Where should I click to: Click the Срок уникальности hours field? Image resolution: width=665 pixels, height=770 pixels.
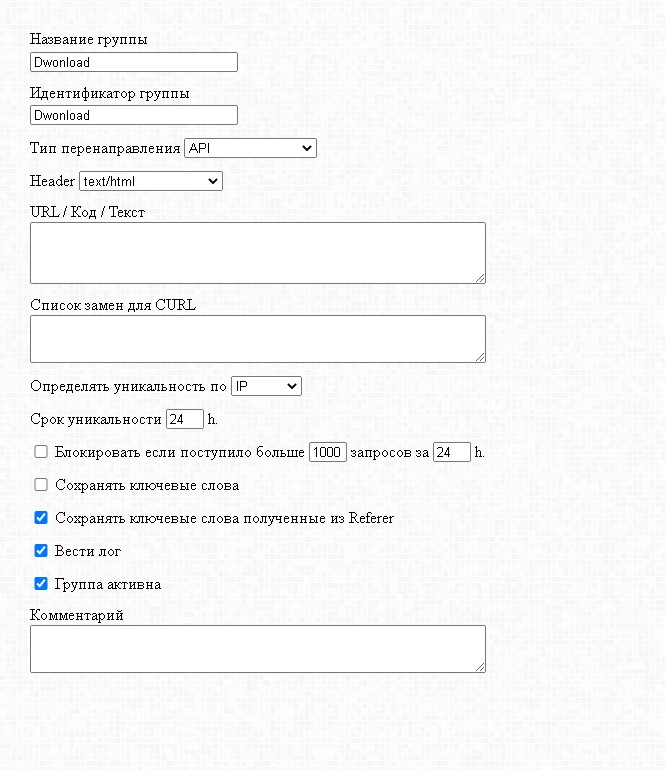click(185, 419)
